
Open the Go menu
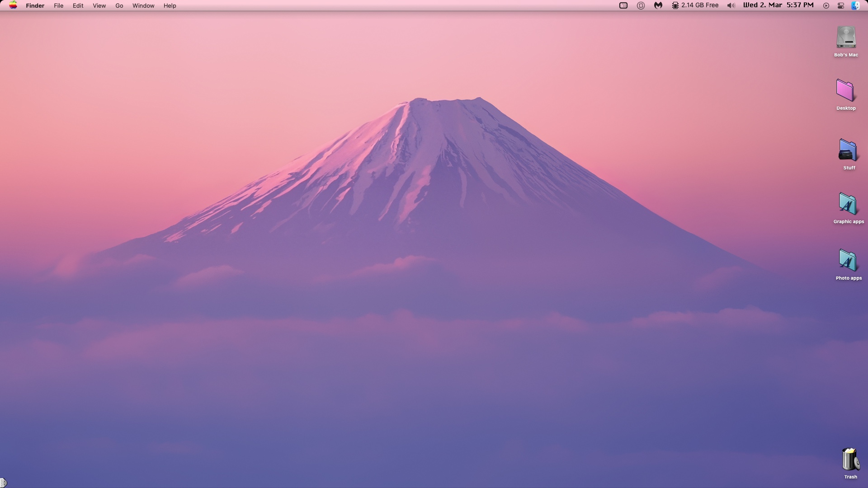(x=119, y=6)
